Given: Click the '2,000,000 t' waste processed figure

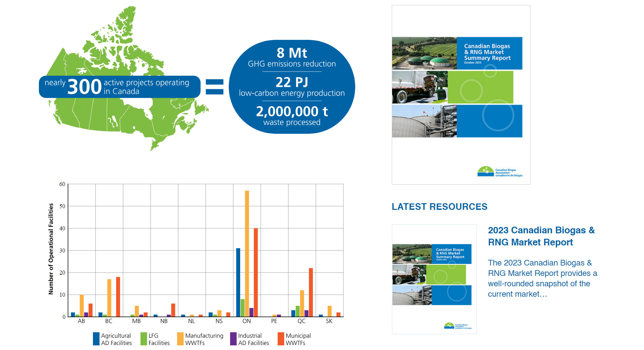Looking at the screenshot, I should click(292, 111).
